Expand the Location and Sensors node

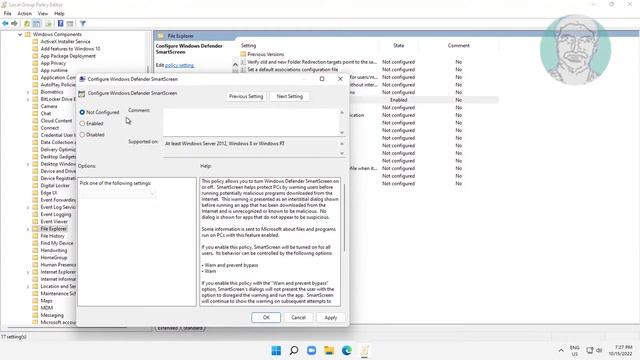pos(28,287)
